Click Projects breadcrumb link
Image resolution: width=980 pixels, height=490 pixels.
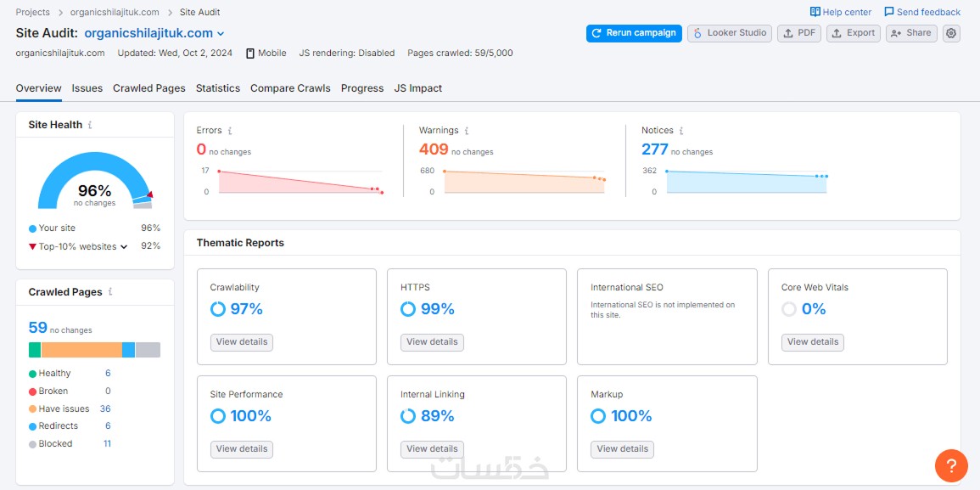(32, 12)
